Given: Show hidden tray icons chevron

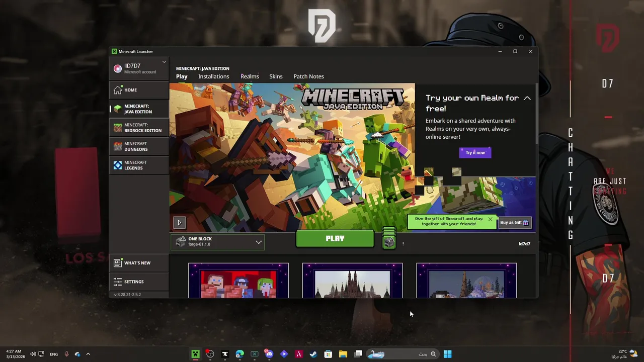Looking at the screenshot, I should pos(88,354).
